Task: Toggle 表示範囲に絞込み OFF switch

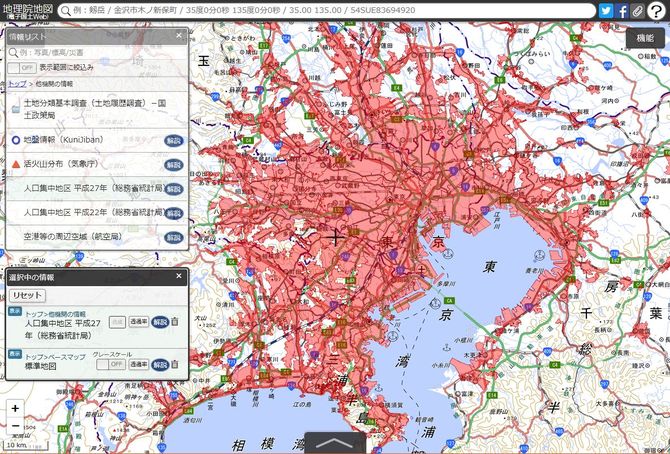Action: [22, 68]
